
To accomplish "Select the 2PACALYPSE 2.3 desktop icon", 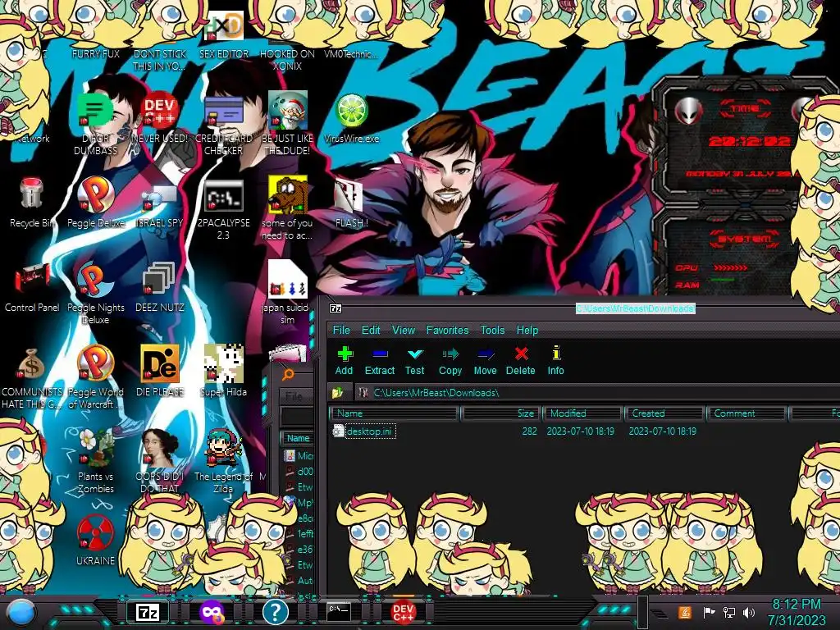I will point(223,211).
